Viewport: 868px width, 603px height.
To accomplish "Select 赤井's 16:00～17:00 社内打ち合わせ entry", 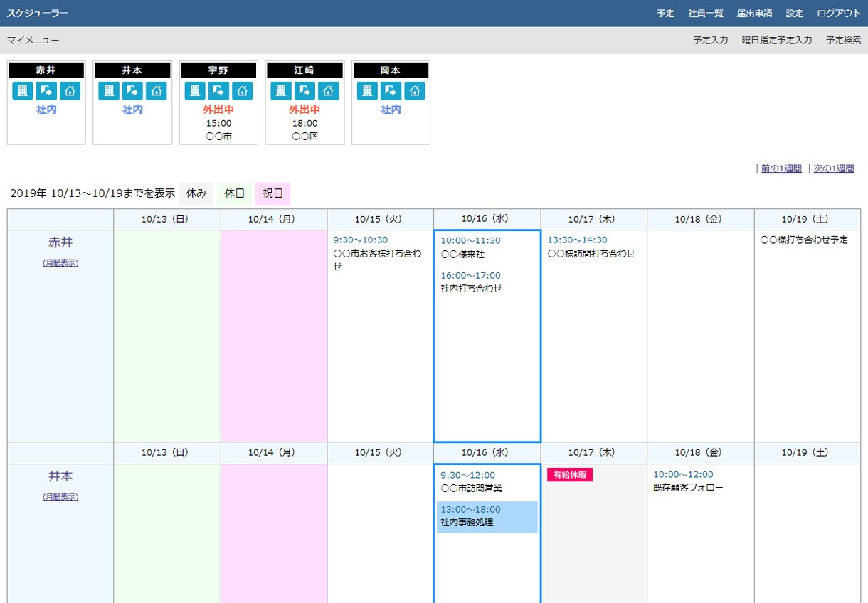I will pos(471,282).
